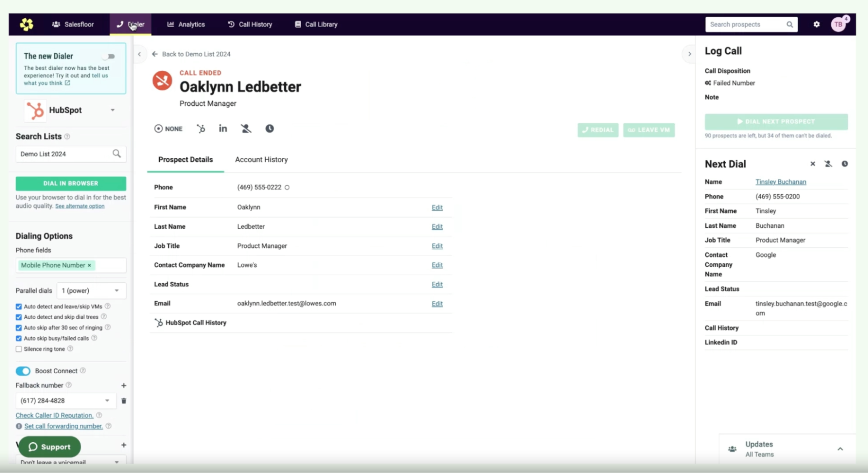Expand HubSpot CRM selector dropdown

tap(113, 110)
